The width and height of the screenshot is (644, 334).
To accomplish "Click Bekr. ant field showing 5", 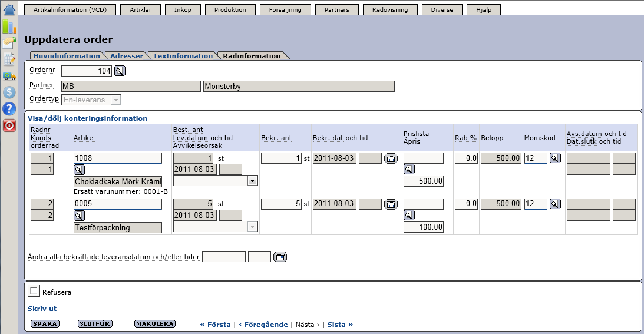I will pyautogui.click(x=281, y=204).
